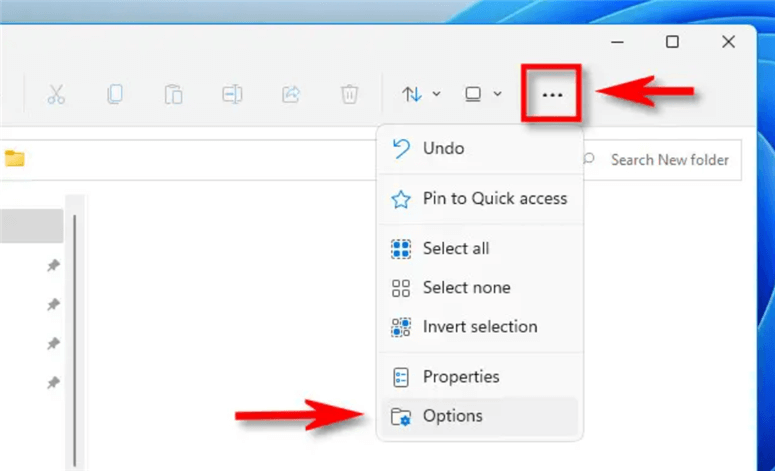Click the yellow folder icon in address bar
The image size is (775, 471).
[14, 159]
